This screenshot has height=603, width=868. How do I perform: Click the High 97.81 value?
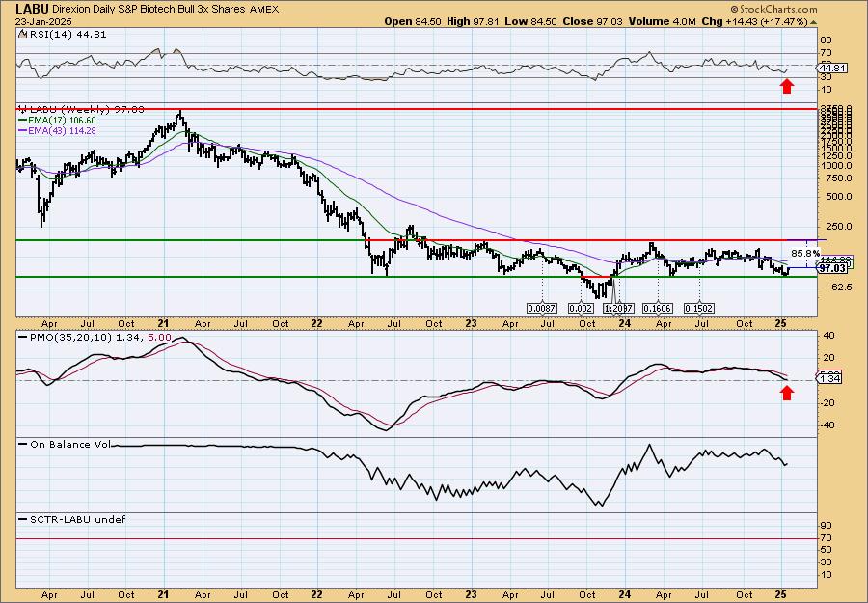tap(473, 21)
